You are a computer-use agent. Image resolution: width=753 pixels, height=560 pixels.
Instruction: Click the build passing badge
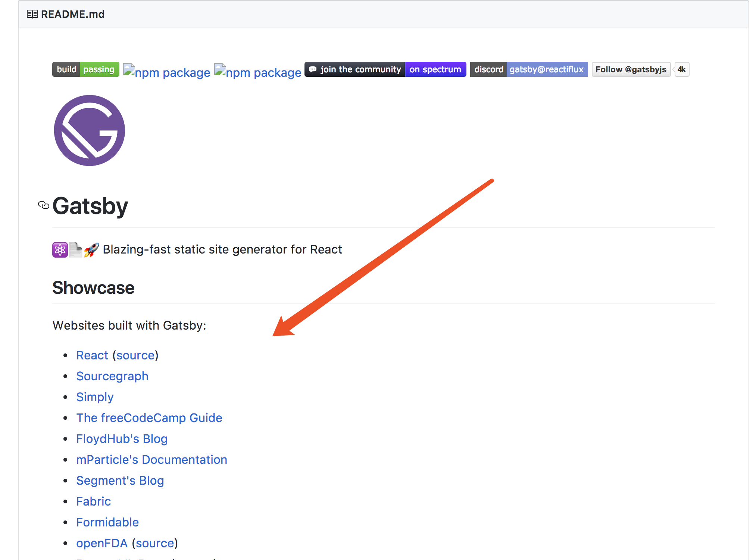[x=85, y=69]
